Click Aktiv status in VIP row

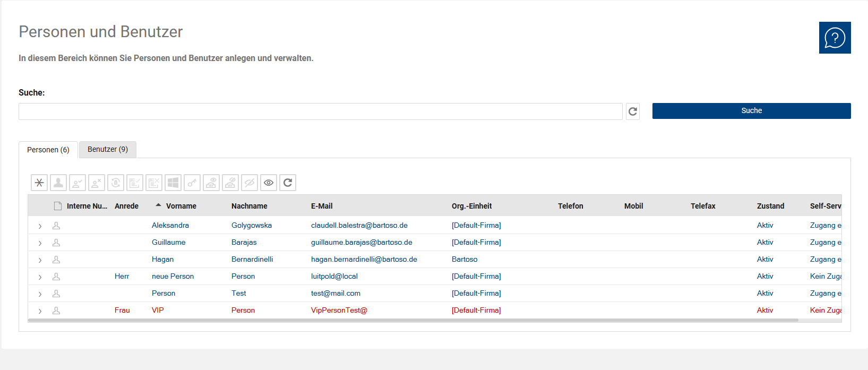tap(765, 310)
